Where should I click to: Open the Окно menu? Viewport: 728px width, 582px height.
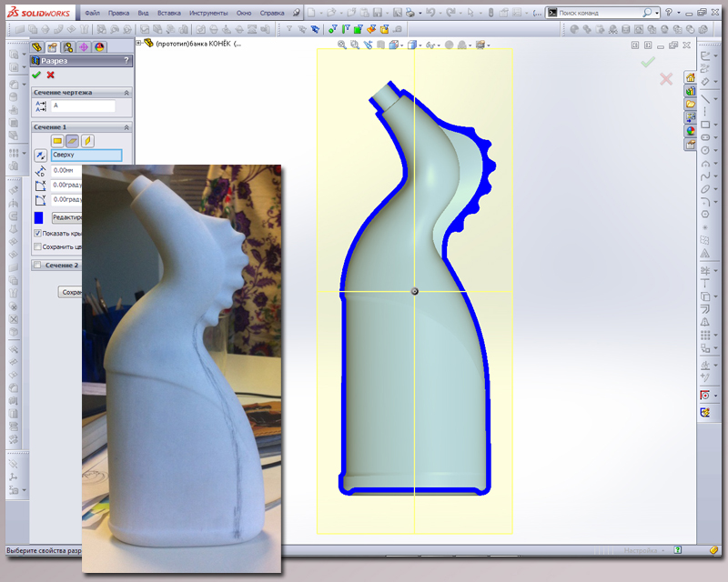pyautogui.click(x=244, y=13)
